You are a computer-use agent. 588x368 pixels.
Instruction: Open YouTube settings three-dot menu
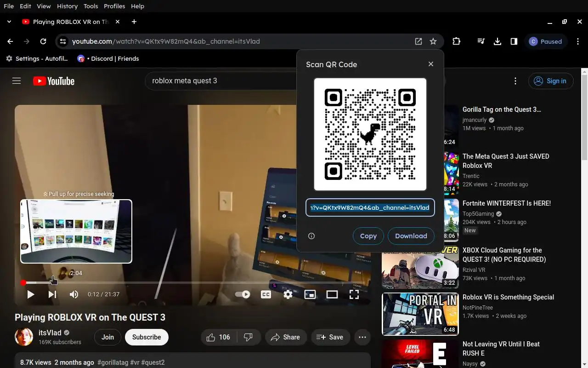point(515,81)
